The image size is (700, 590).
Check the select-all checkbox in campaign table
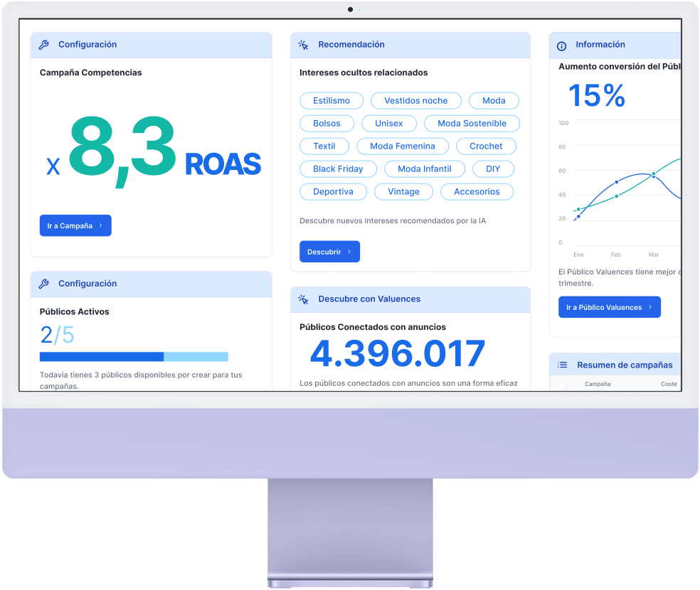pos(562,384)
